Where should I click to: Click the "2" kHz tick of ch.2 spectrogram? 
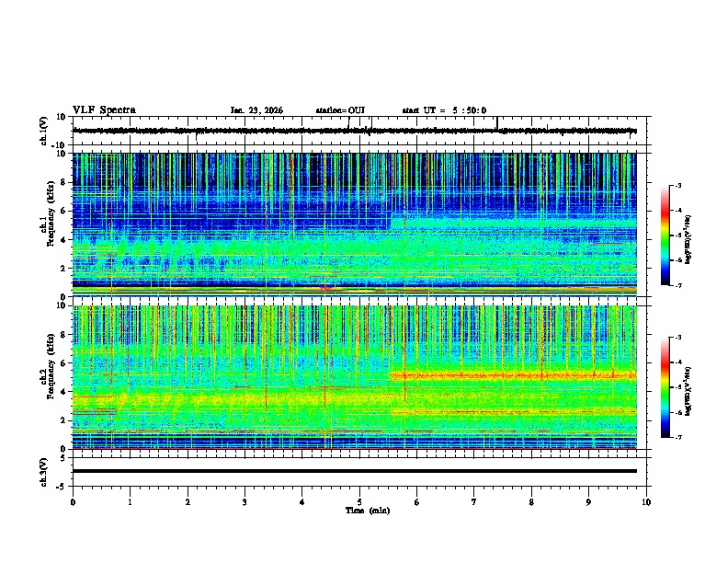(x=64, y=420)
